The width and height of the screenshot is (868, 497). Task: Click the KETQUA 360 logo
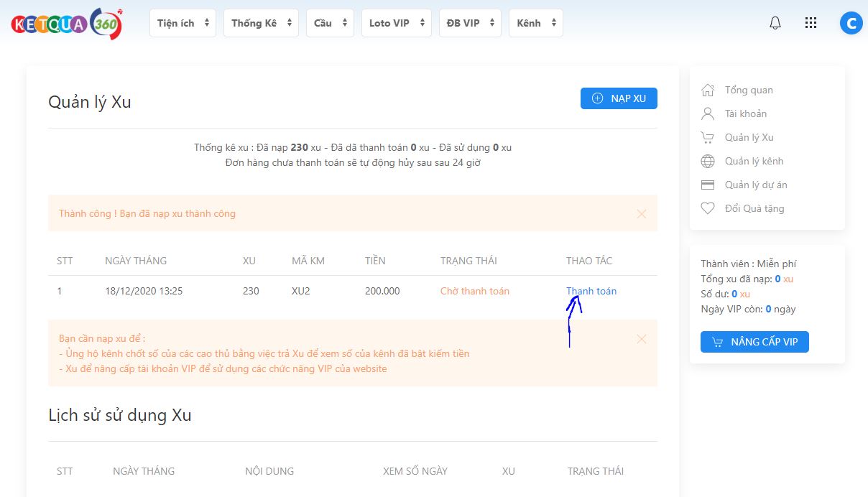click(x=67, y=24)
